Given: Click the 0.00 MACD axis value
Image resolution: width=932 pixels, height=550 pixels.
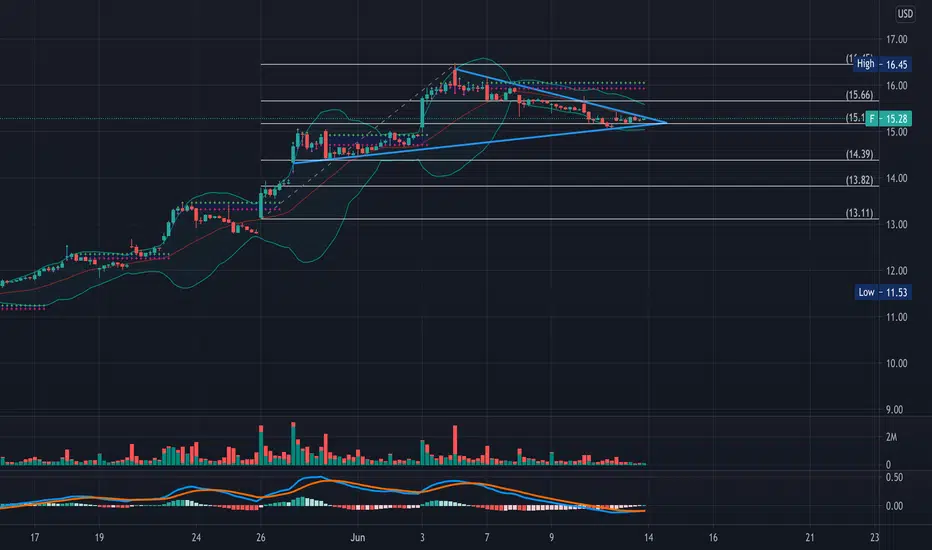Looking at the screenshot, I should pyautogui.click(x=895, y=506).
